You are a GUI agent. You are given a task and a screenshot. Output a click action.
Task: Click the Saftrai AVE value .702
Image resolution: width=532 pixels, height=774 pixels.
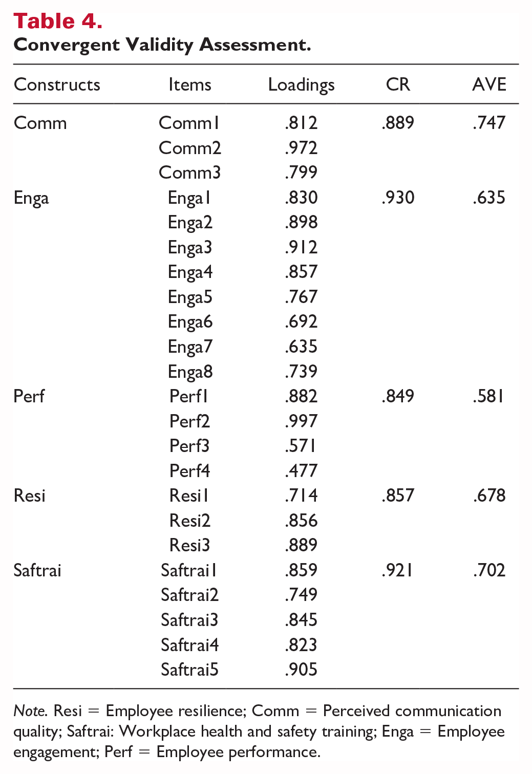click(x=489, y=570)
